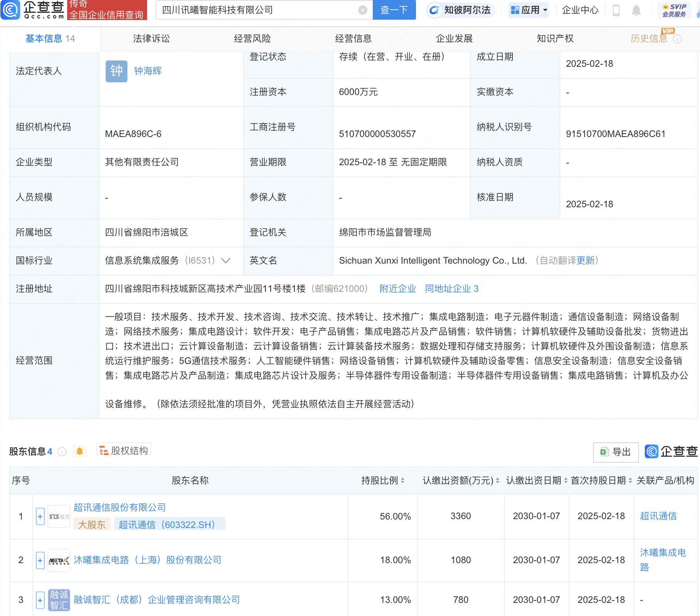The width and height of the screenshot is (700, 616).
Task: Click 更新 auto-translation link
Action: [585, 261]
